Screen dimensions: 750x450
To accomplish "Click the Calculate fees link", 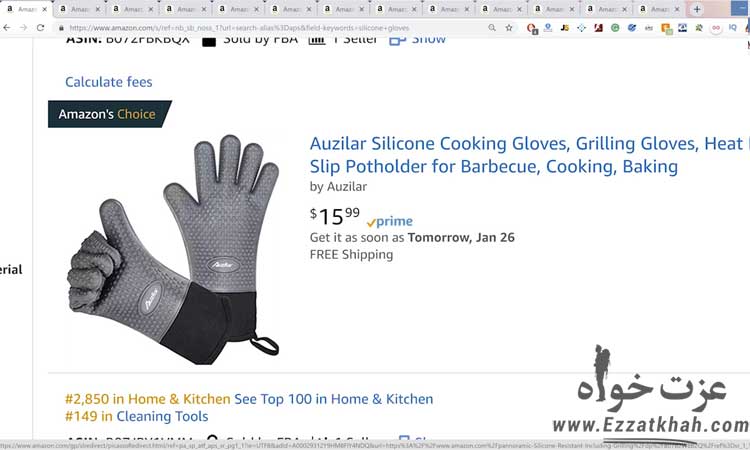I will (x=109, y=82).
